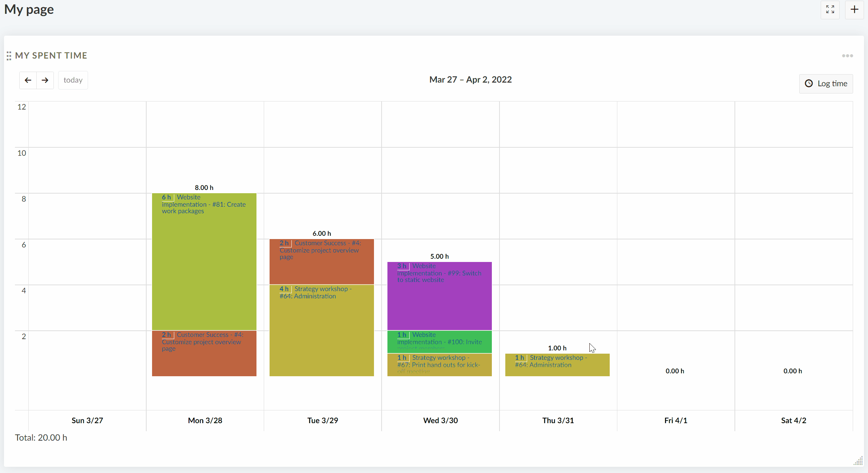Open Monday 2 h Customer Success #4 entry

coord(204,353)
